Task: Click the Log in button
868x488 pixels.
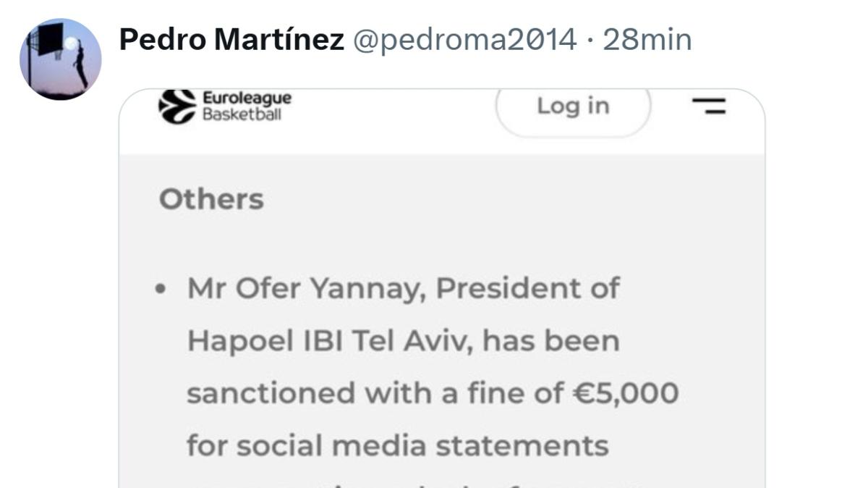Action: pos(571,106)
